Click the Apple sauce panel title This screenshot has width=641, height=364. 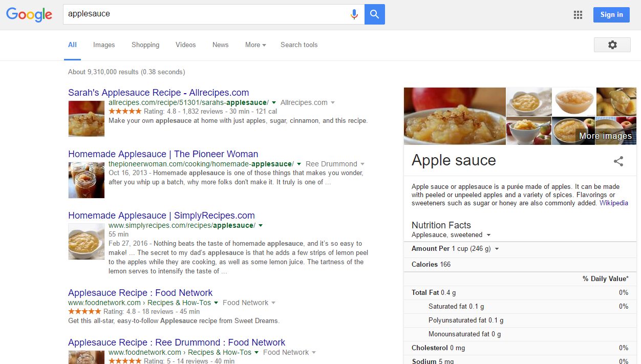(454, 160)
